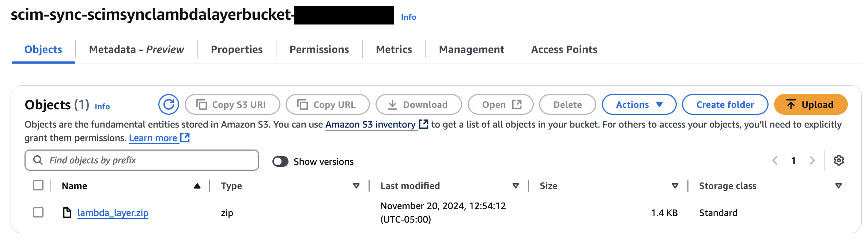Check the select-all checkbox in the header
The height and width of the screenshot is (242, 868).
coord(38,186)
